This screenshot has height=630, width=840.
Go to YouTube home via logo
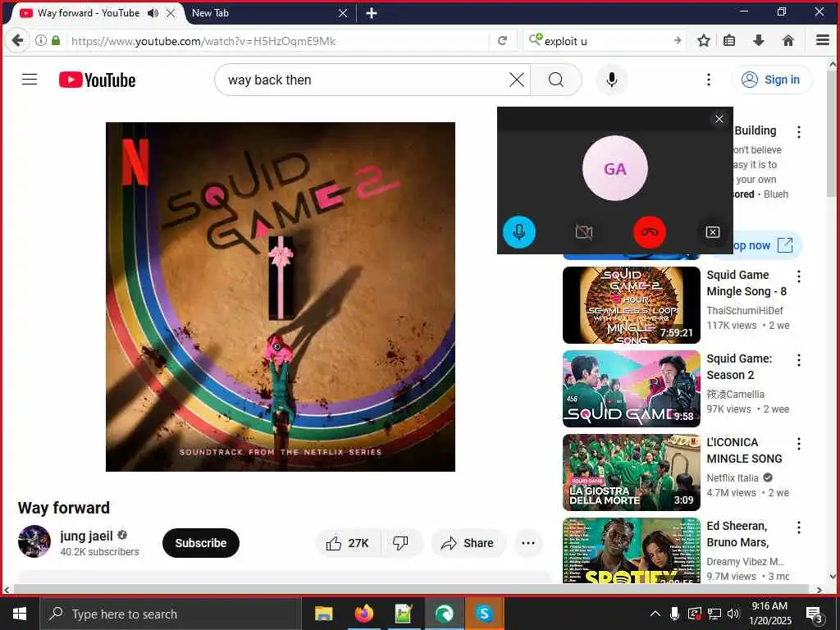pyautogui.click(x=97, y=80)
